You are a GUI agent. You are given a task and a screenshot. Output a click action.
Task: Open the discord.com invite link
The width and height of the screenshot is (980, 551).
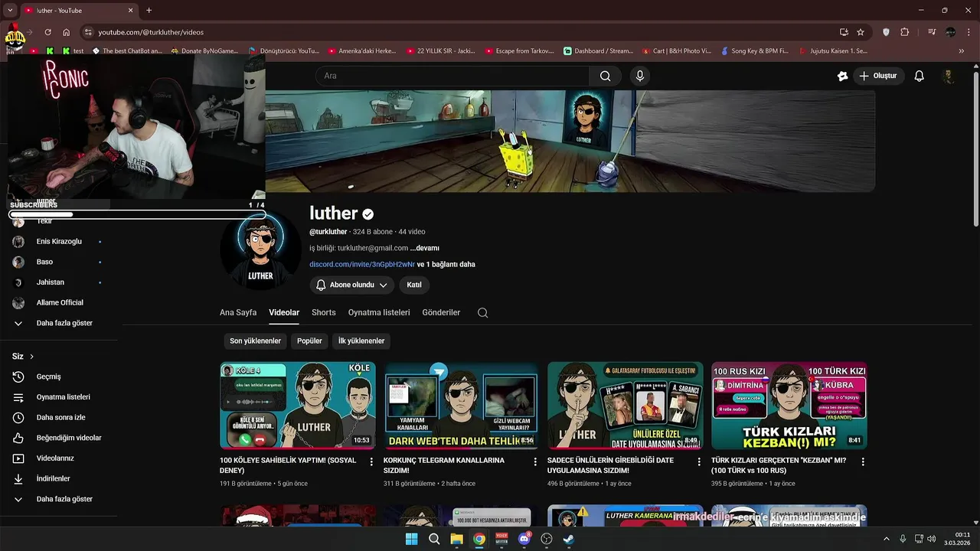point(362,264)
